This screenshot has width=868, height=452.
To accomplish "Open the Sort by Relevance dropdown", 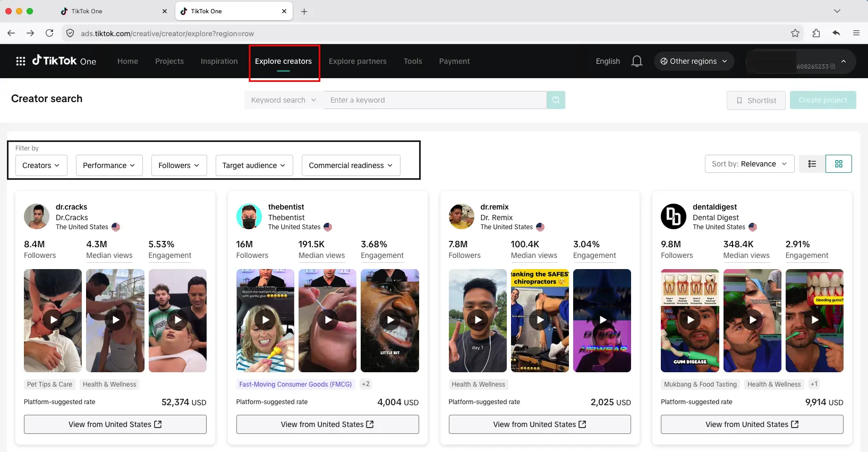I will [x=750, y=164].
